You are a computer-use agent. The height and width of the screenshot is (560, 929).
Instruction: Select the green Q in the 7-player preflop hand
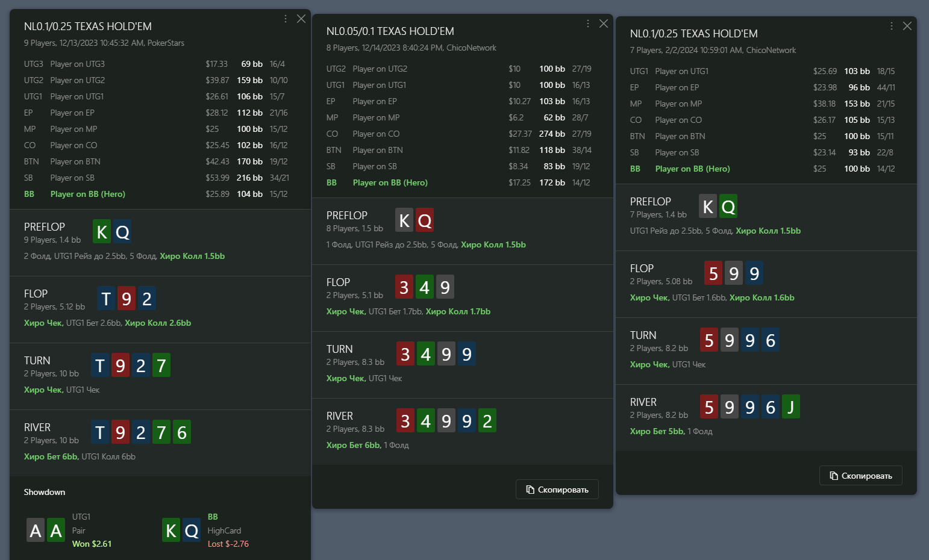(728, 207)
